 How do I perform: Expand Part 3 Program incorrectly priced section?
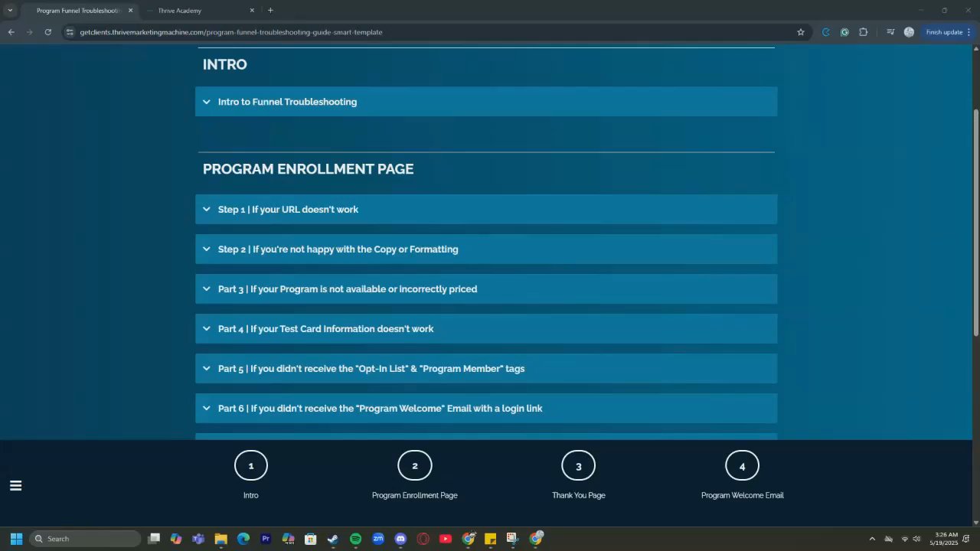486,289
